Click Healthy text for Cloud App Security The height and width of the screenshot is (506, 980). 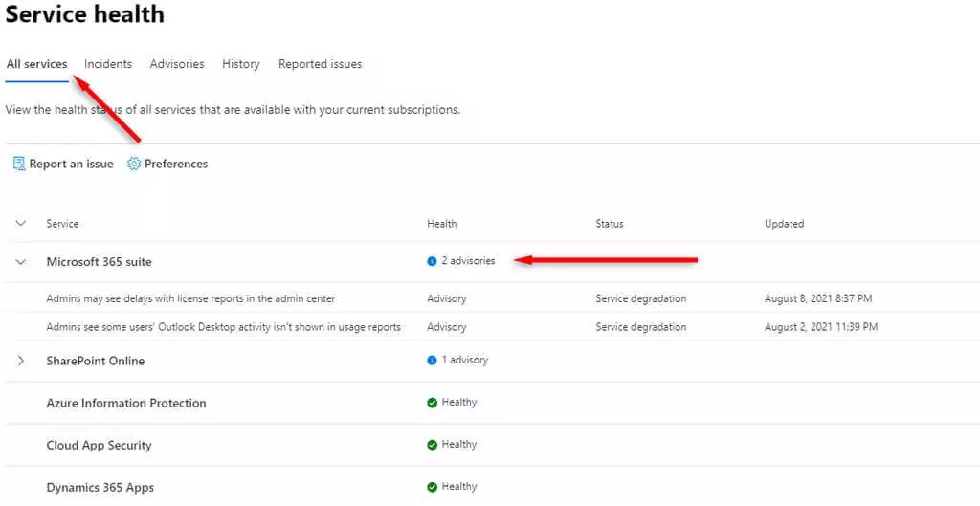coord(458,445)
